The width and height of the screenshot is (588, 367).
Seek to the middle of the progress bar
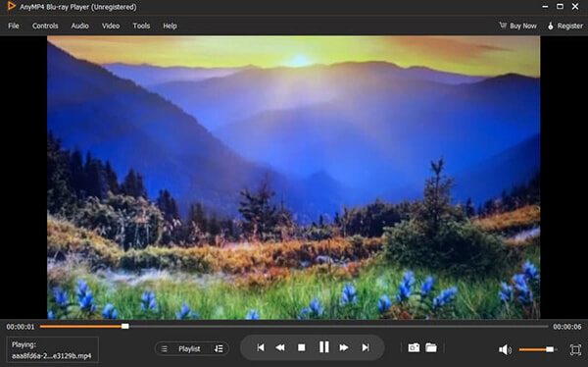pos(294,327)
